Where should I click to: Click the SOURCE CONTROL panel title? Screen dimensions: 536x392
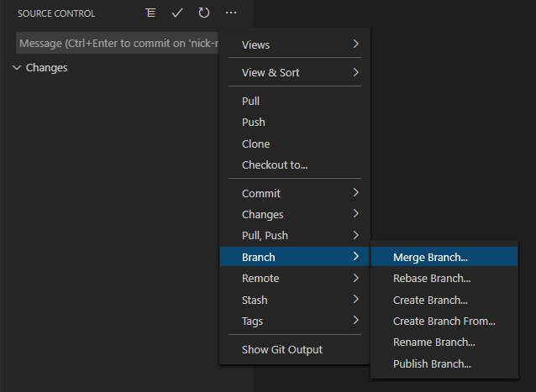coord(56,13)
